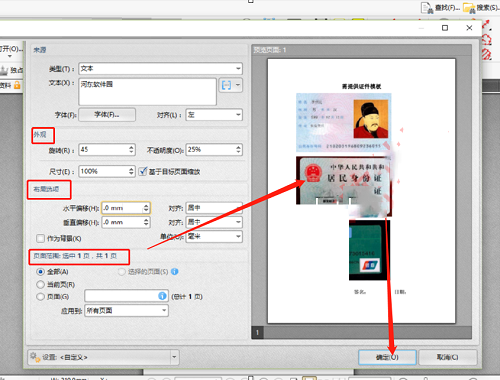This screenshot has width=500, height=380.
Task: Click the 不透明度 value field 25%
Action: click(x=211, y=150)
